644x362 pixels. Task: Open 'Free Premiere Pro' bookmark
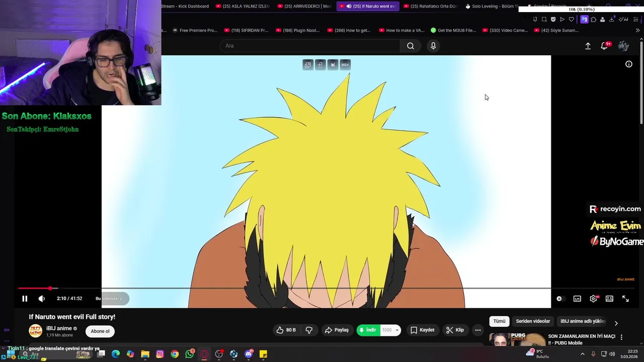[x=195, y=30]
